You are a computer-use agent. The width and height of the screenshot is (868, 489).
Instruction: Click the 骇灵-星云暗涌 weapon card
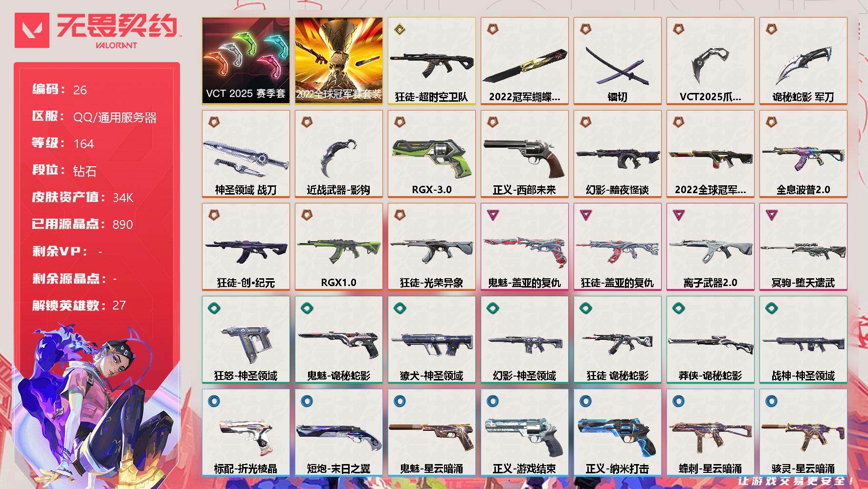coord(803,432)
